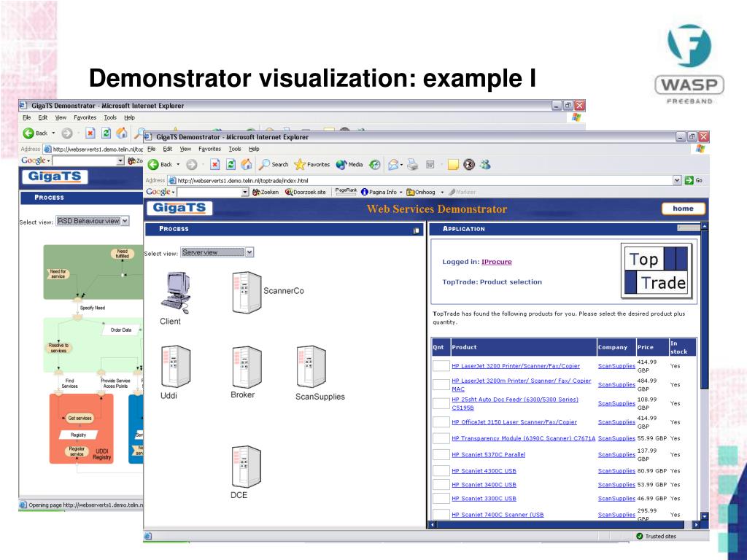Open the Server view dropdown
The image size is (747, 560).
click(249, 252)
